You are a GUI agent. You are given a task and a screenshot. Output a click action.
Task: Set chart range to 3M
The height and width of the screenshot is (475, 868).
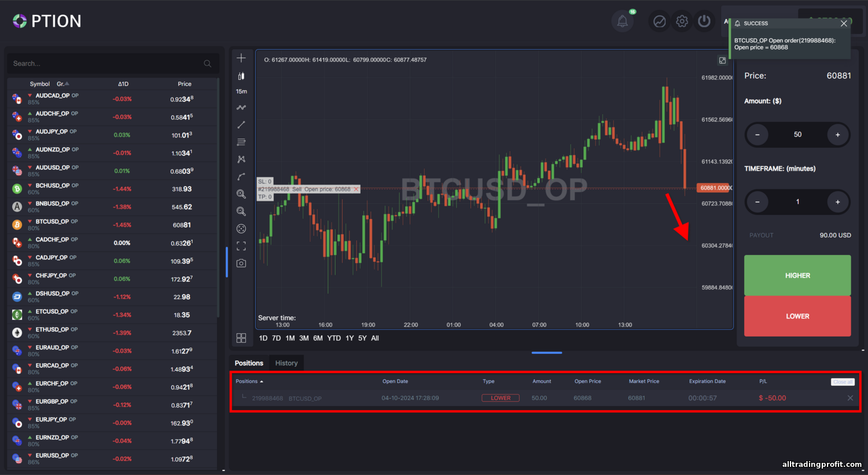tap(304, 338)
